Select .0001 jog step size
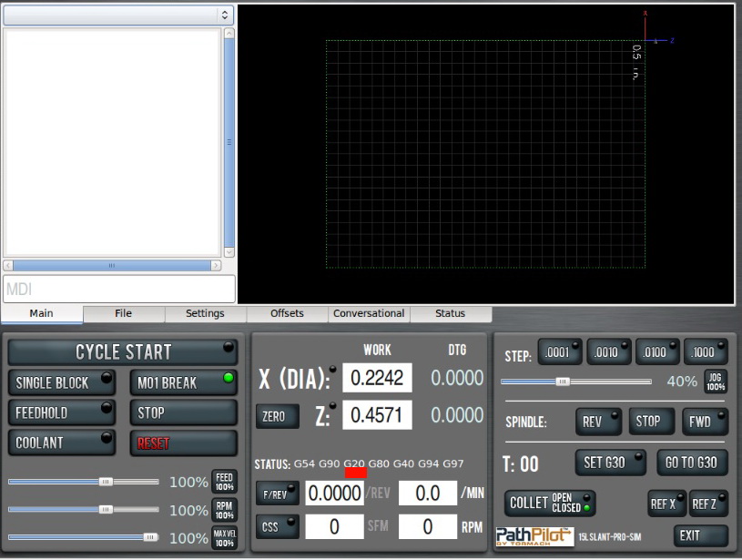 (560, 352)
